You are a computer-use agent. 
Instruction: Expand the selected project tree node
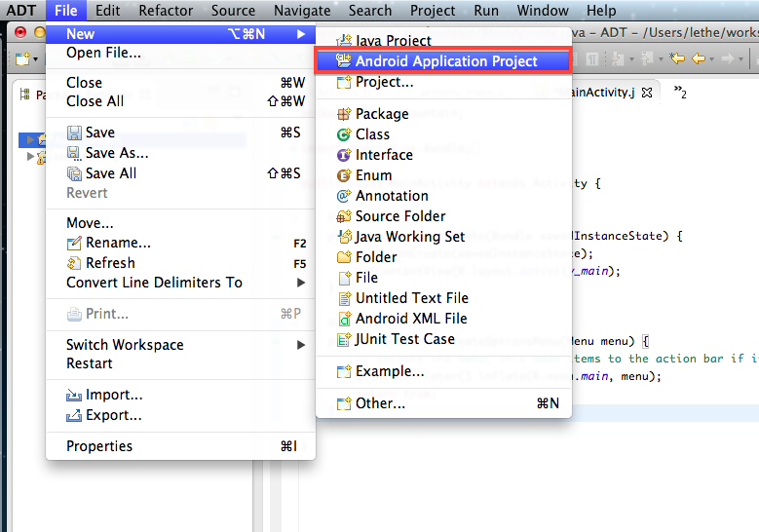[30, 140]
